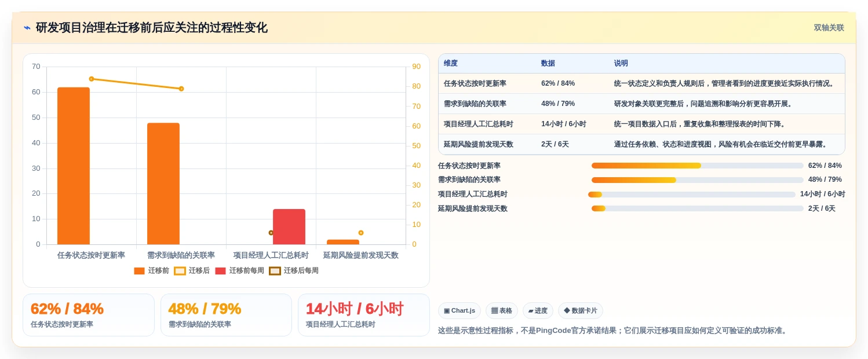The height and width of the screenshot is (359, 868).
Task: Click x-axis label 项目经理人工汇总耗时
Action: [x=271, y=255]
